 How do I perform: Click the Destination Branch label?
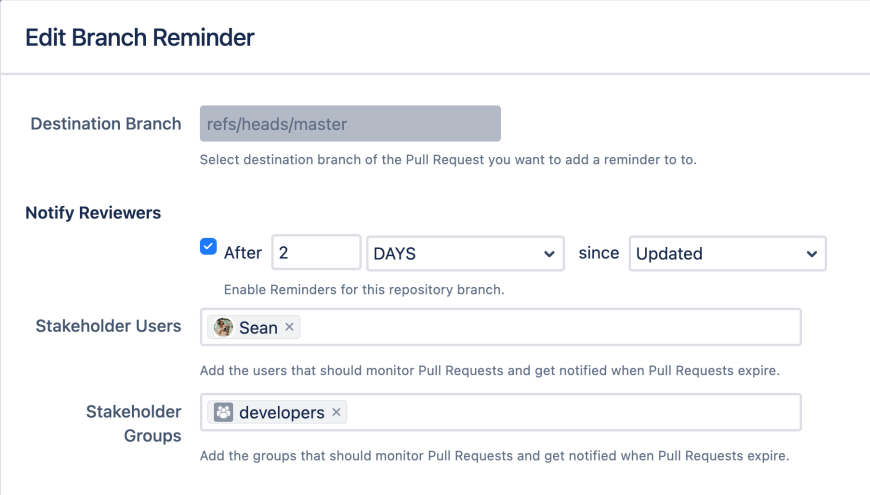[106, 124]
